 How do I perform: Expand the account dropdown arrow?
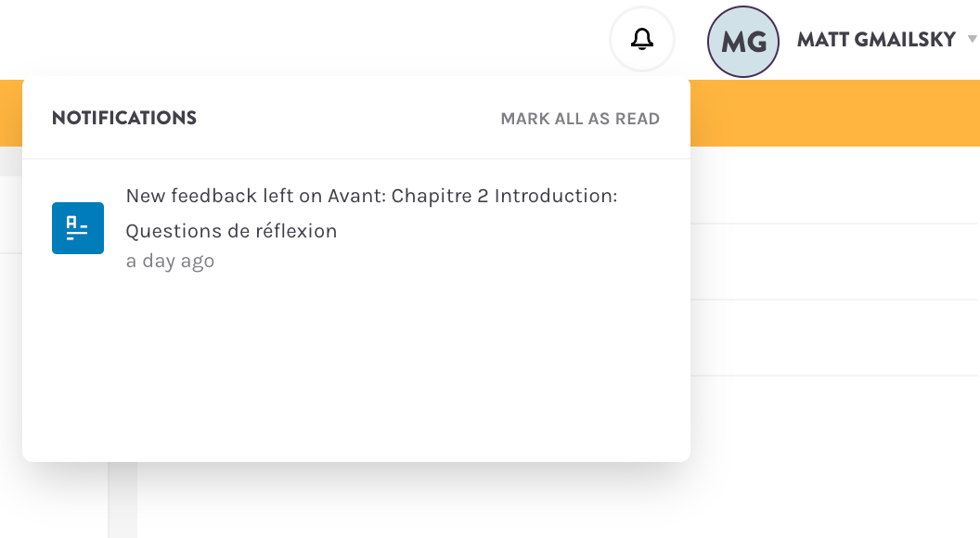pyautogui.click(x=972, y=40)
